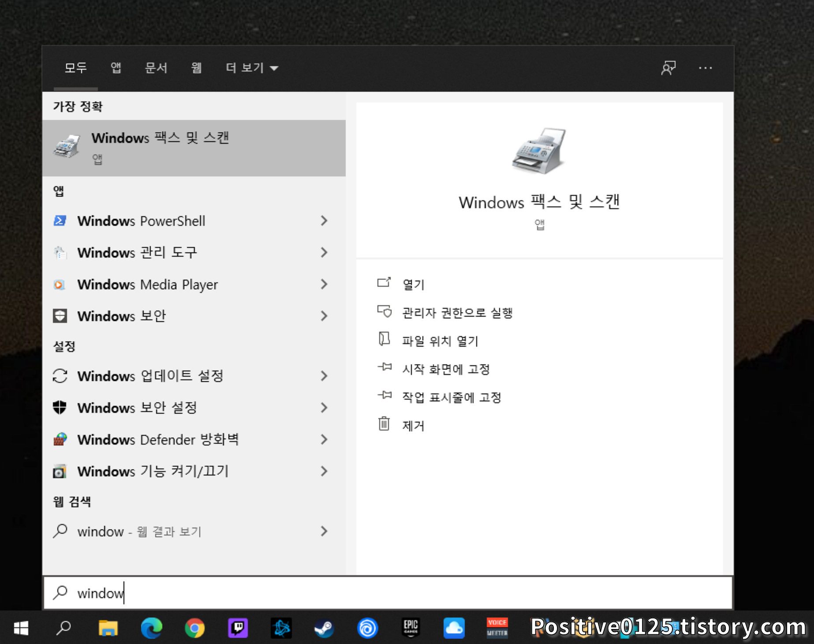Click the Windows 업데이트 설정 refresh icon

tap(60, 376)
